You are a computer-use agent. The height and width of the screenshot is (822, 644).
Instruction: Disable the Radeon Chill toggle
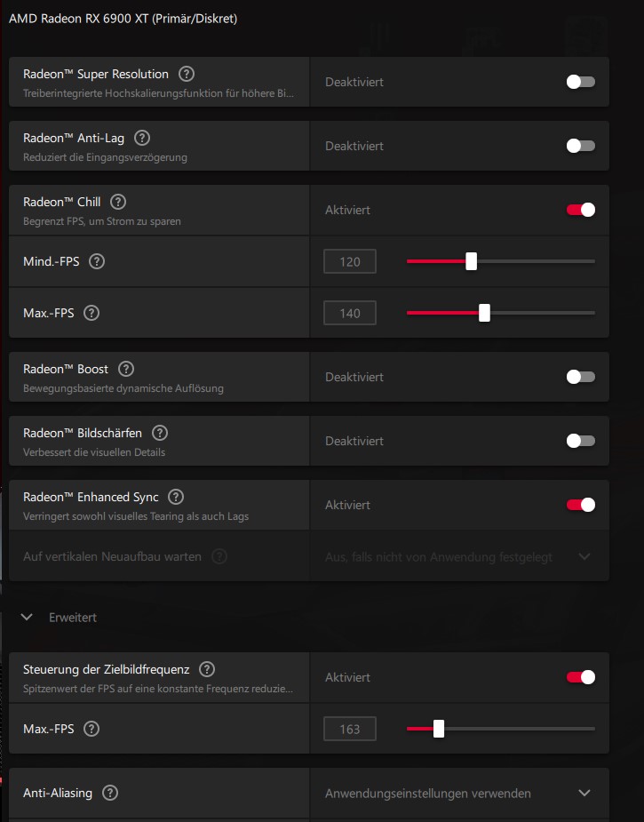pos(581,210)
